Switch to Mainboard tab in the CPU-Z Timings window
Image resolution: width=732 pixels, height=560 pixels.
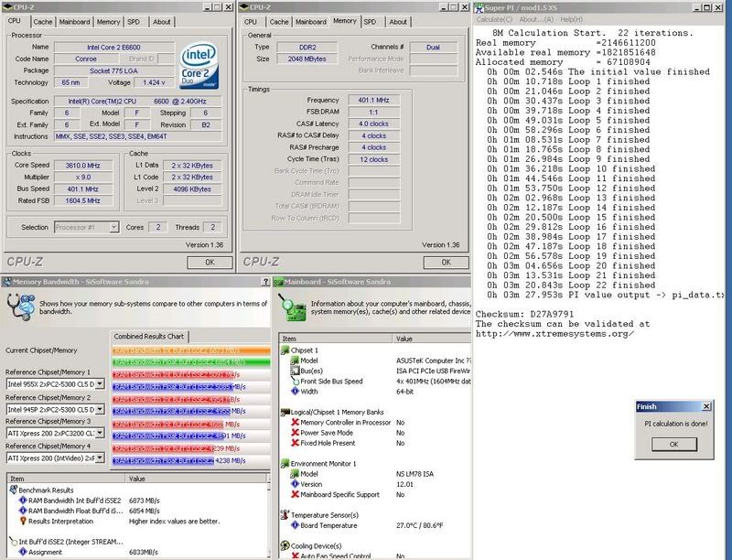[x=311, y=22]
